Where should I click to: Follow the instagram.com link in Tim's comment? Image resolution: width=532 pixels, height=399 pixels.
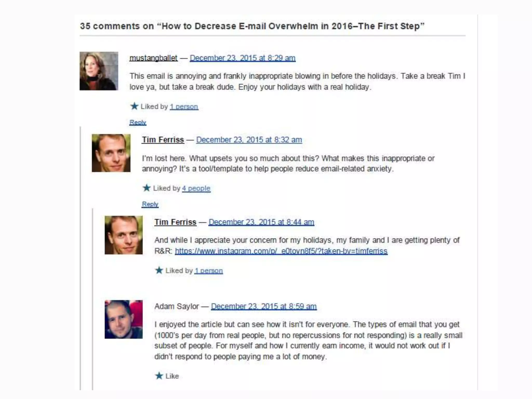tap(281, 251)
